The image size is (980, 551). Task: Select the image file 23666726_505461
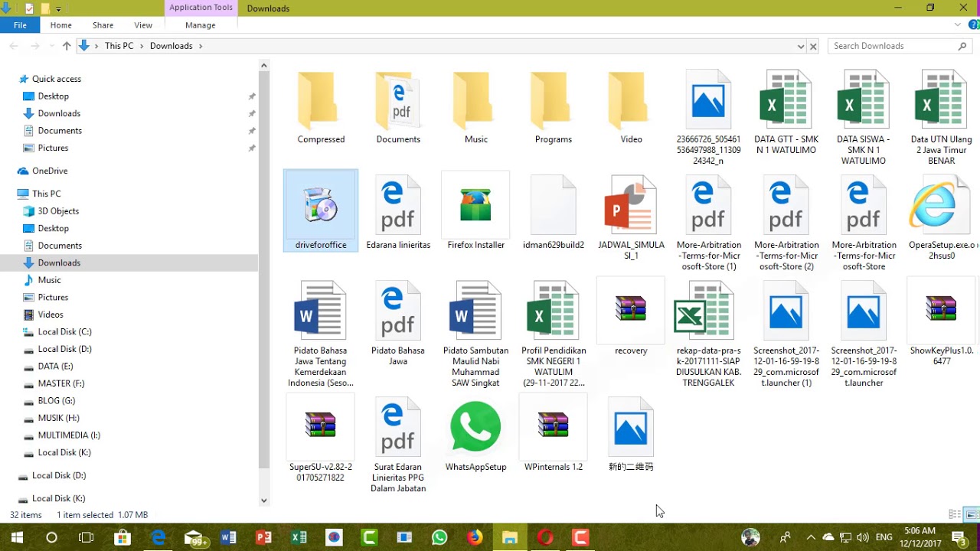(x=708, y=117)
